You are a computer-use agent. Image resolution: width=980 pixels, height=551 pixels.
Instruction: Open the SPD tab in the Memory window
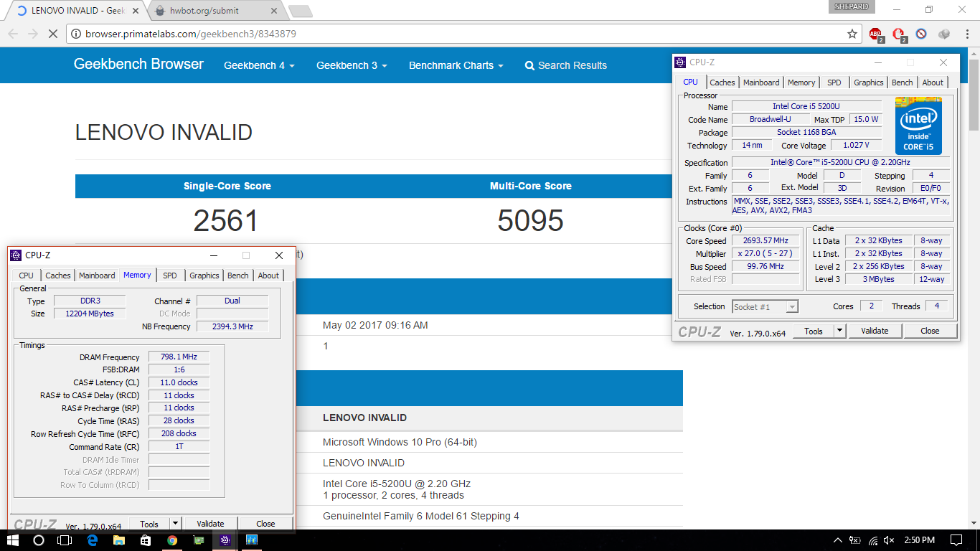point(169,275)
